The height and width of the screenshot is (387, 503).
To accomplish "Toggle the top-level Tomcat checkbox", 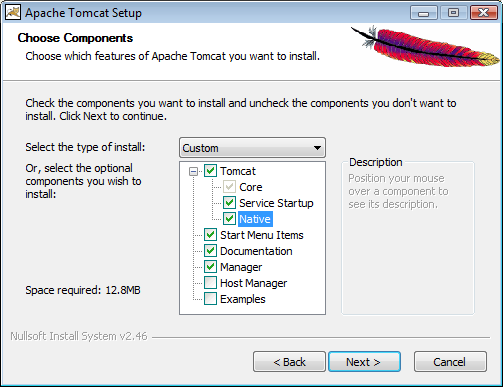I will [210, 171].
